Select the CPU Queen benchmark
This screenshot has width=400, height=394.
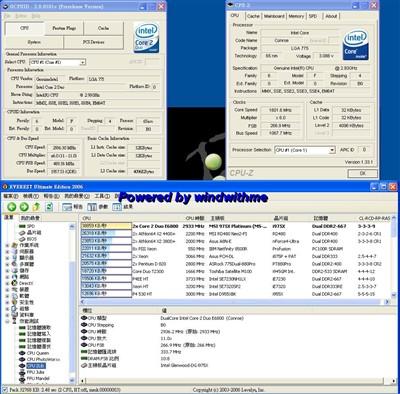(38, 353)
